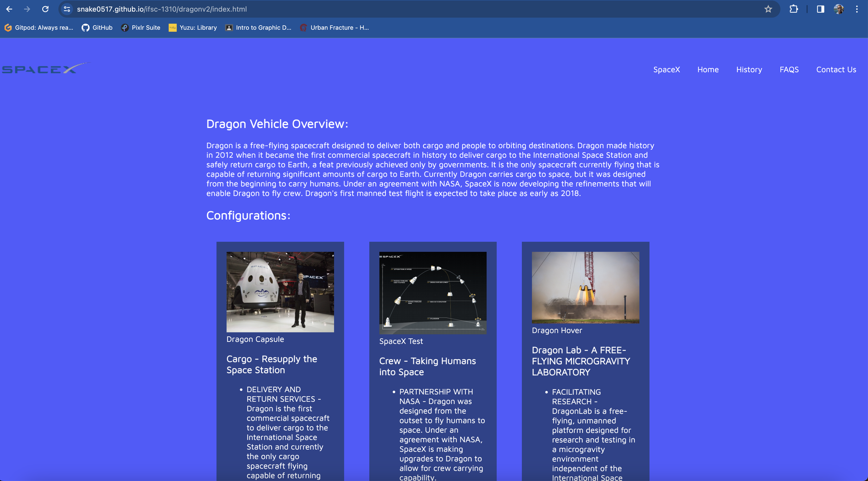Toggle the side panel open

(x=820, y=9)
